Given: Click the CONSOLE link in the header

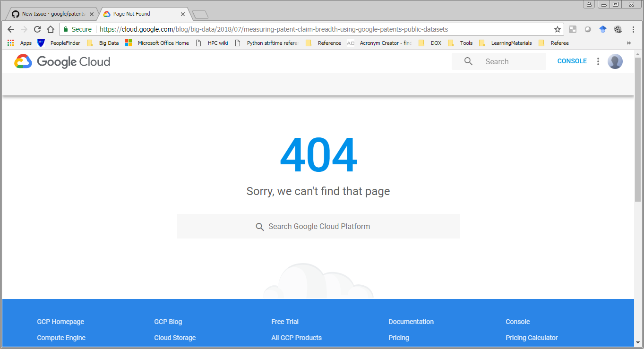Looking at the screenshot, I should click(572, 61).
